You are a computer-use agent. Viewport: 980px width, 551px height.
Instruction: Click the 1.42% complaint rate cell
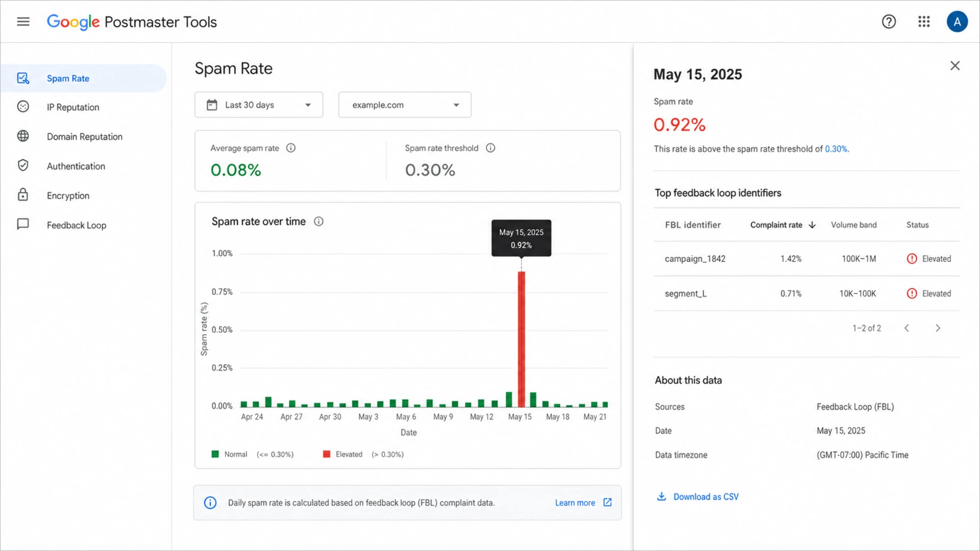click(x=791, y=259)
